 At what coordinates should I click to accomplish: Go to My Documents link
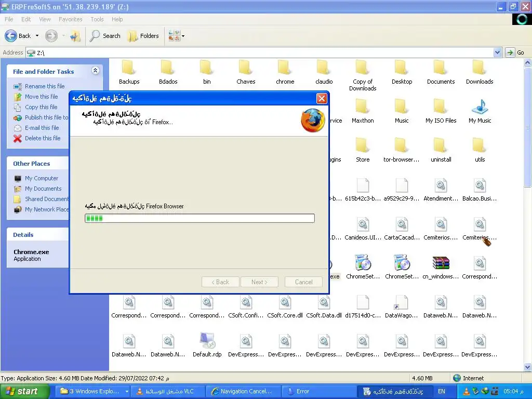[43, 189]
